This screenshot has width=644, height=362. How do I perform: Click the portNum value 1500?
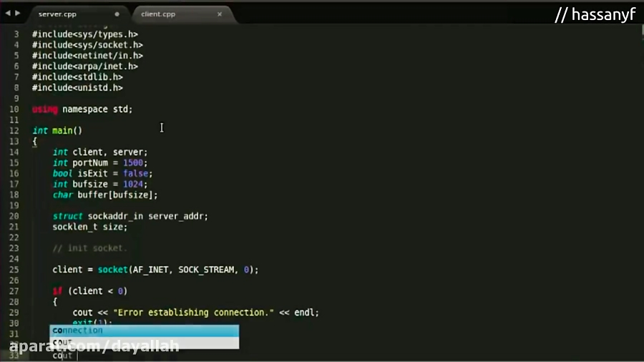tap(133, 162)
